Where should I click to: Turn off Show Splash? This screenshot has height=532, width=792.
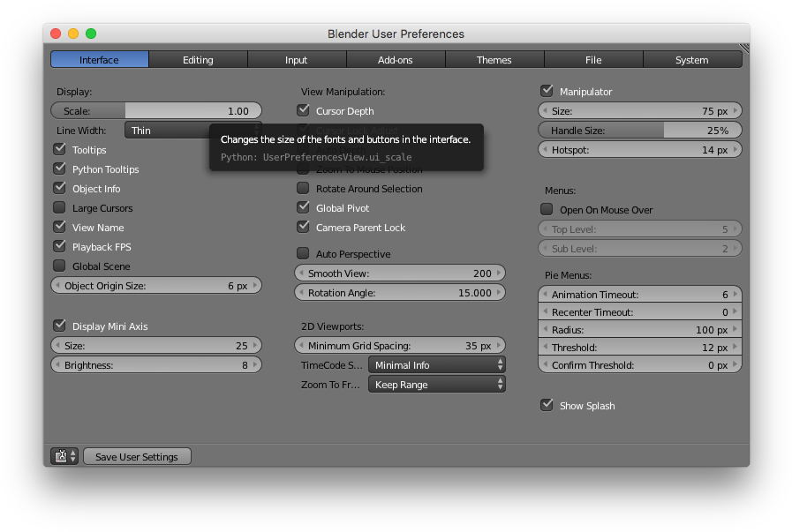[547, 405]
